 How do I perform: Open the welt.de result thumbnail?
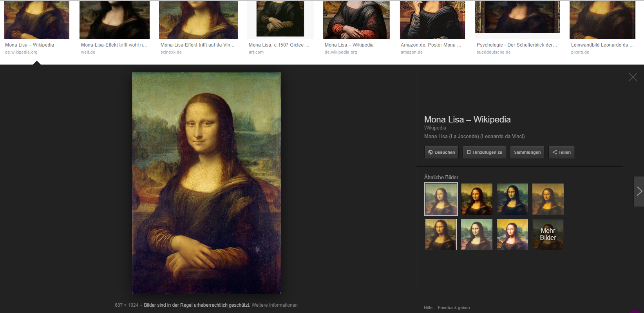(114, 20)
